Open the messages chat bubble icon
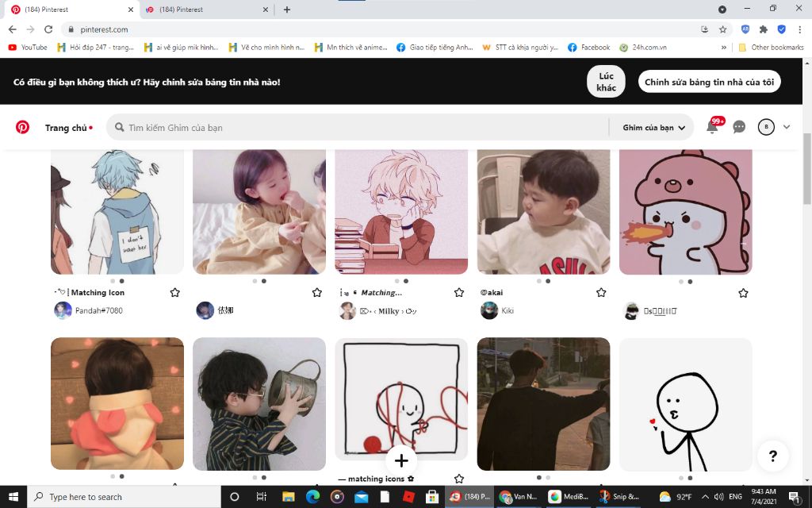 [739, 127]
